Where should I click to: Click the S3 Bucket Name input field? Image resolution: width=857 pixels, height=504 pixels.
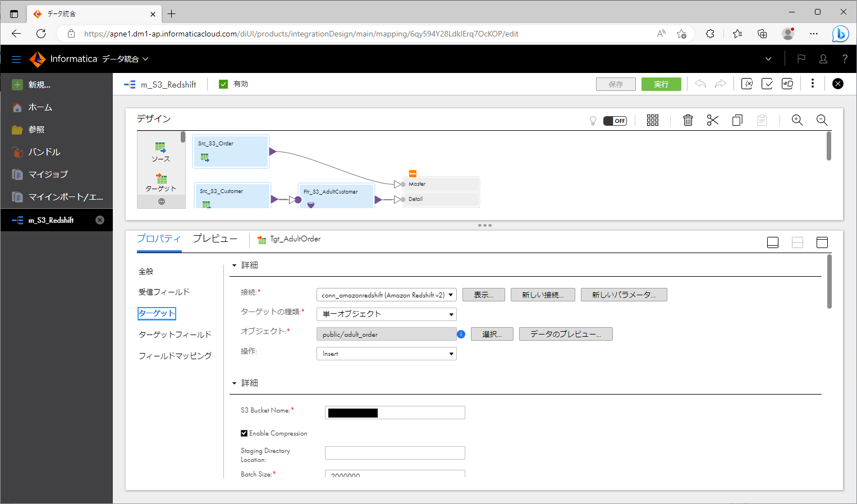(395, 412)
